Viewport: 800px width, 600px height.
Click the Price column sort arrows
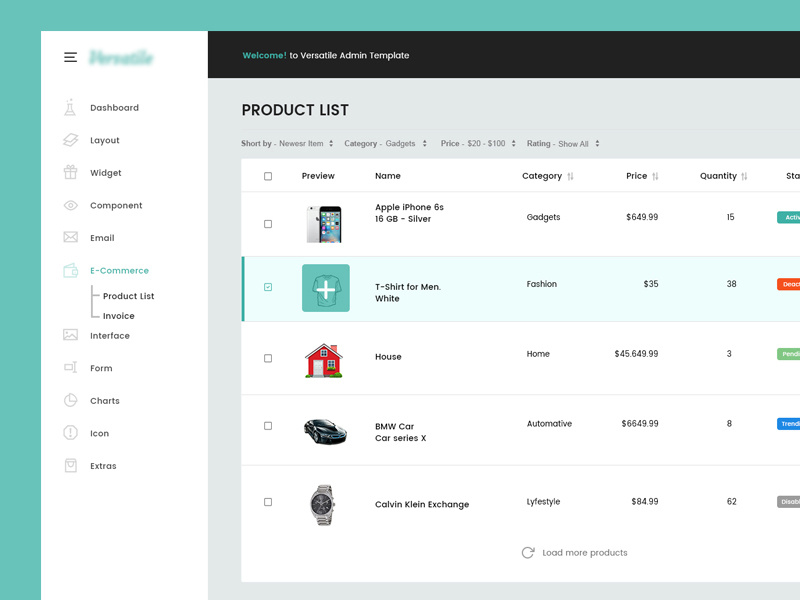coord(653,176)
